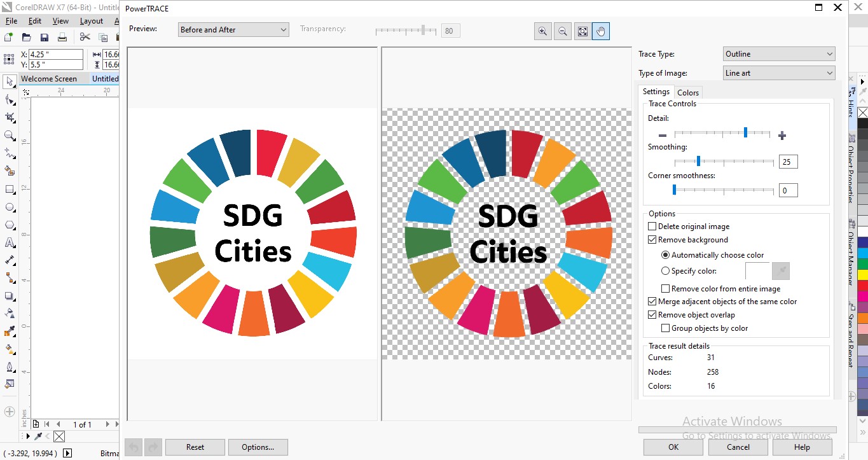Click the Zoom In magnifier in PowerTRACE
Screen dimensions: 868x460
click(x=542, y=31)
